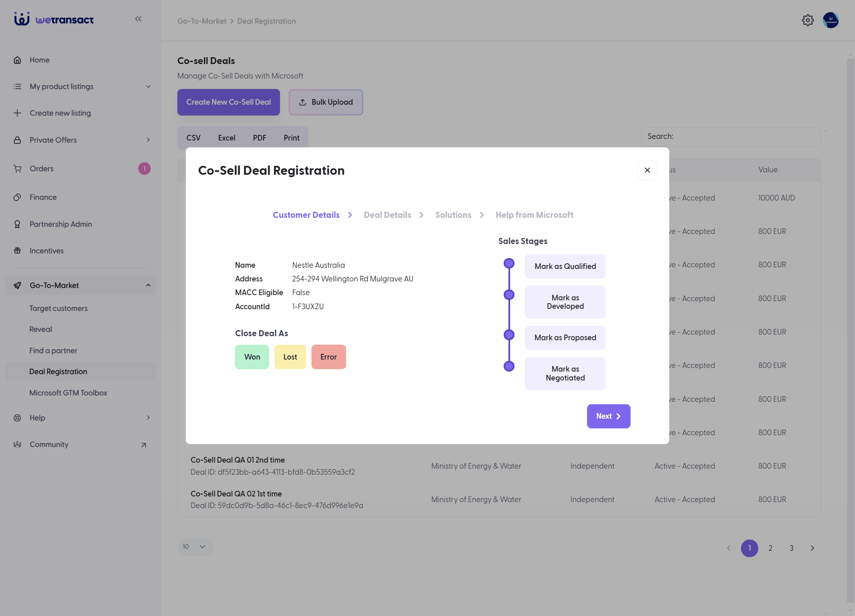
Task: Open settings via the gear icon
Action: (807, 20)
